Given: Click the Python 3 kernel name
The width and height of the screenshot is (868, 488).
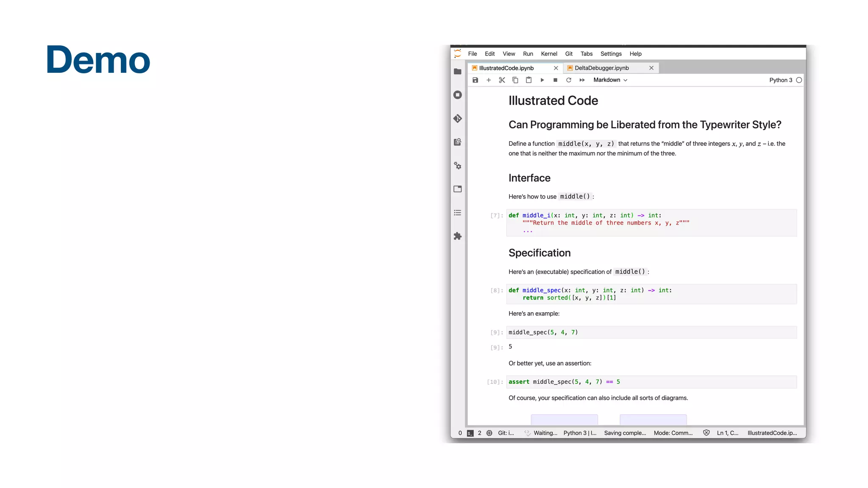Looking at the screenshot, I should (780, 80).
